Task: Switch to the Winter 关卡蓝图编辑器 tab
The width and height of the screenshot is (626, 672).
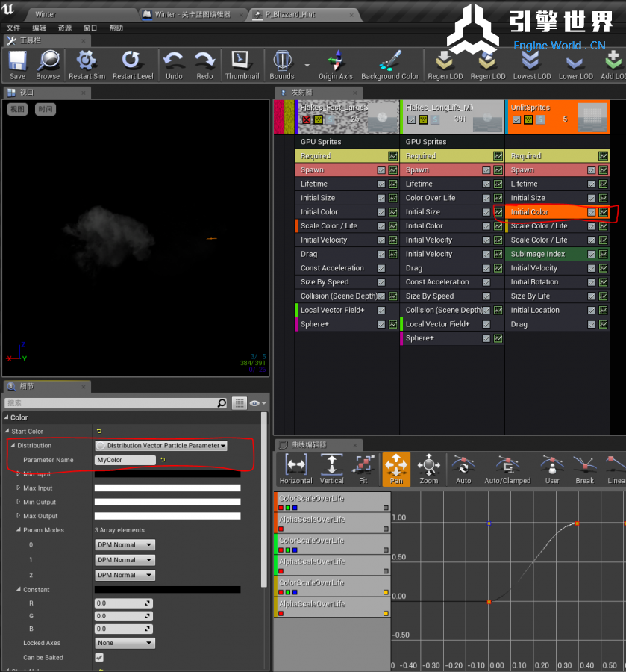Action: (193, 15)
